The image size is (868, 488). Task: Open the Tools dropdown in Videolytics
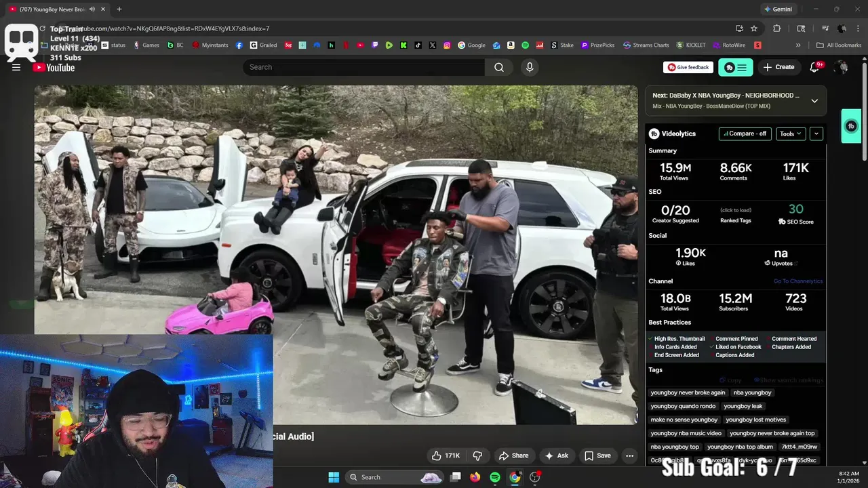click(x=791, y=134)
